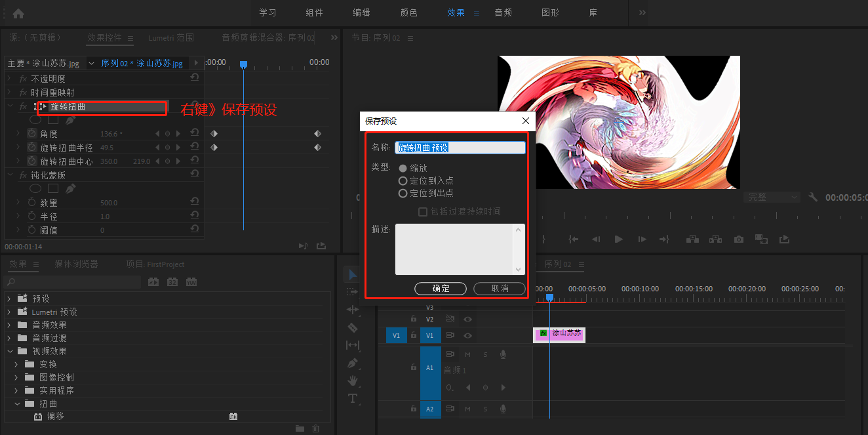The height and width of the screenshot is (435, 868).
Task: Toggle V1 track output eye icon
Action: pyautogui.click(x=468, y=335)
